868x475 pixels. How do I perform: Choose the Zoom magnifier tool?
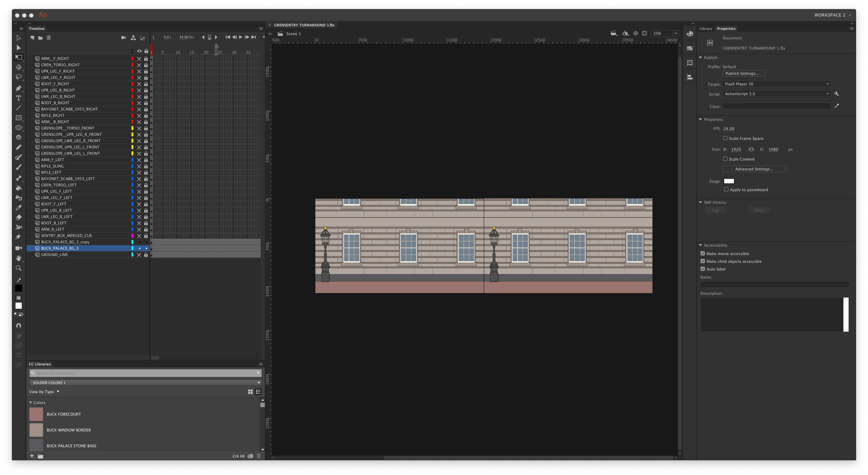coord(19,268)
